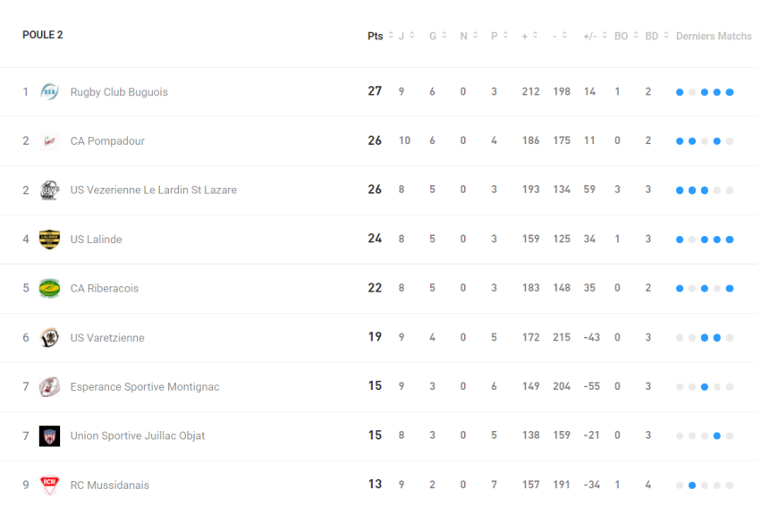Click the Rugby Club Buguois team logo
The height and width of the screenshot is (532, 778).
click(x=49, y=92)
